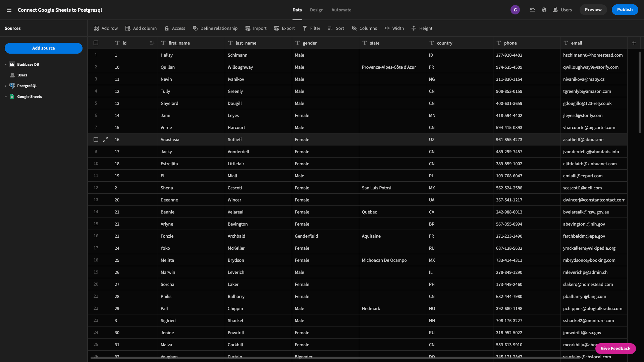
Task: Click the Add source button
Action: pyautogui.click(x=44, y=48)
